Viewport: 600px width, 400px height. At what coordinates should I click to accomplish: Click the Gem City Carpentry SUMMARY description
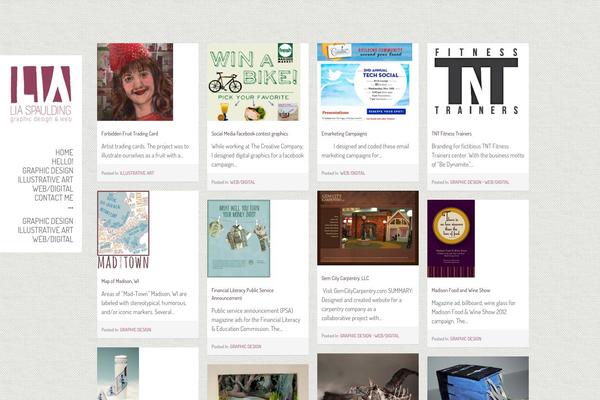[x=367, y=304]
